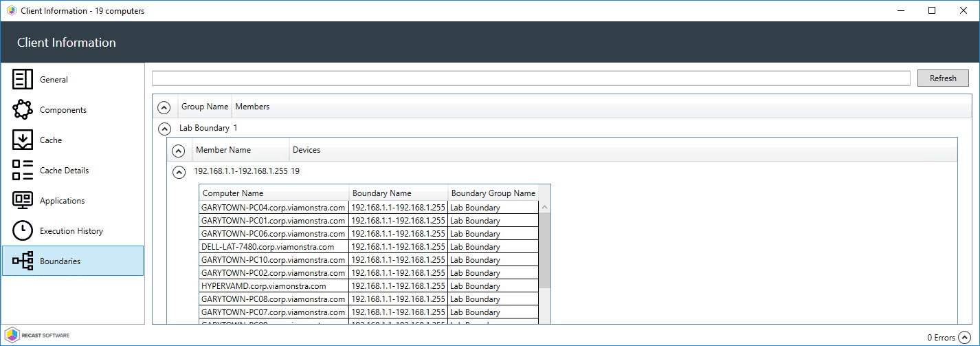Open the General section icon

pyautogui.click(x=23, y=79)
